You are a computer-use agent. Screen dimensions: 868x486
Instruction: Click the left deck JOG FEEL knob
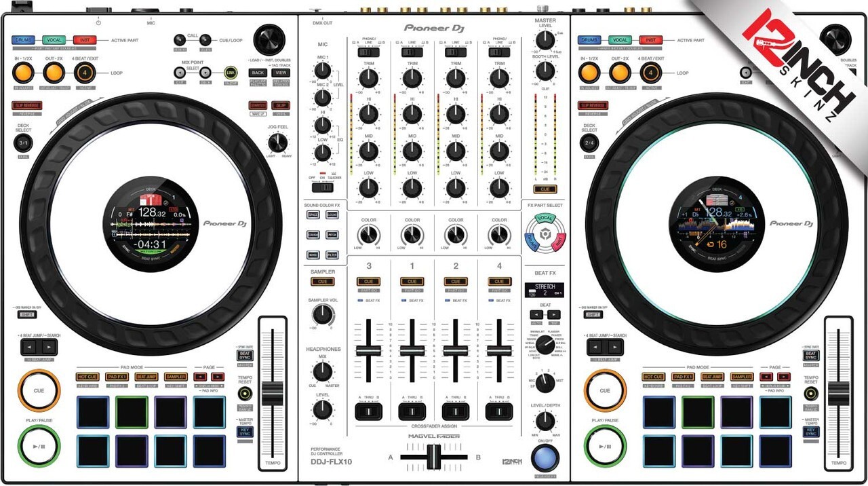(x=277, y=143)
